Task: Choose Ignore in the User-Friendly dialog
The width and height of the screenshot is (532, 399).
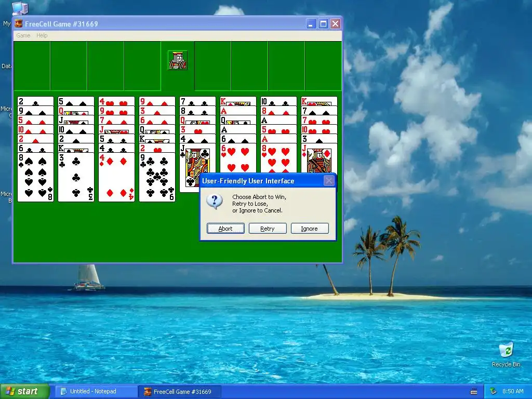Action: 310,229
